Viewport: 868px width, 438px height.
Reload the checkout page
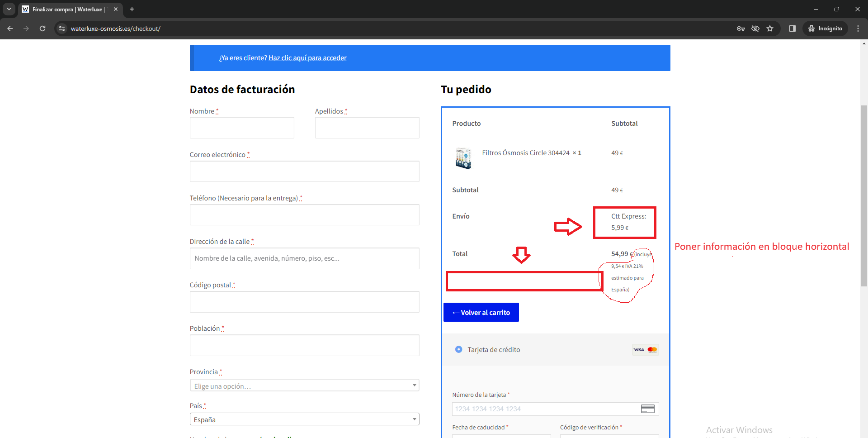pos(42,29)
